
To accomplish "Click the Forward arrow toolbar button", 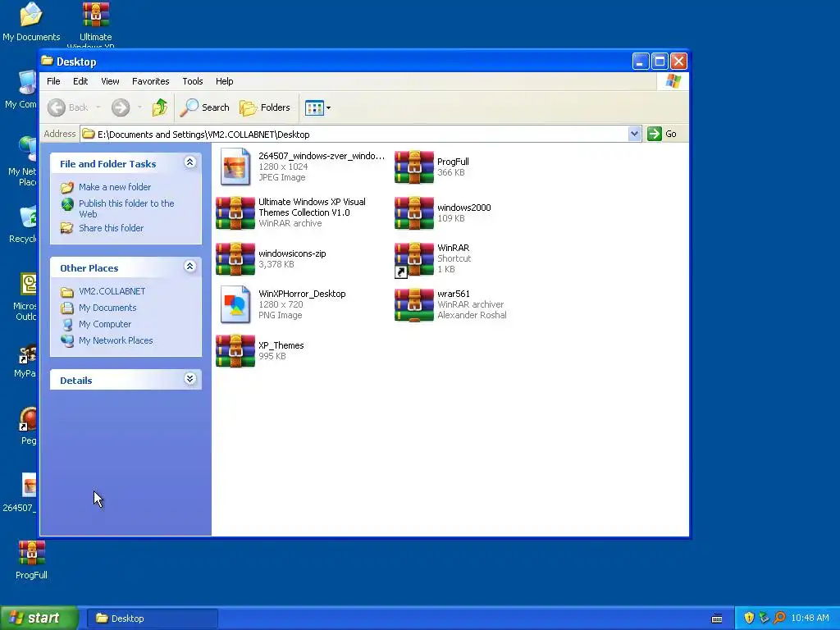I will pyautogui.click(x=121, y=107).
